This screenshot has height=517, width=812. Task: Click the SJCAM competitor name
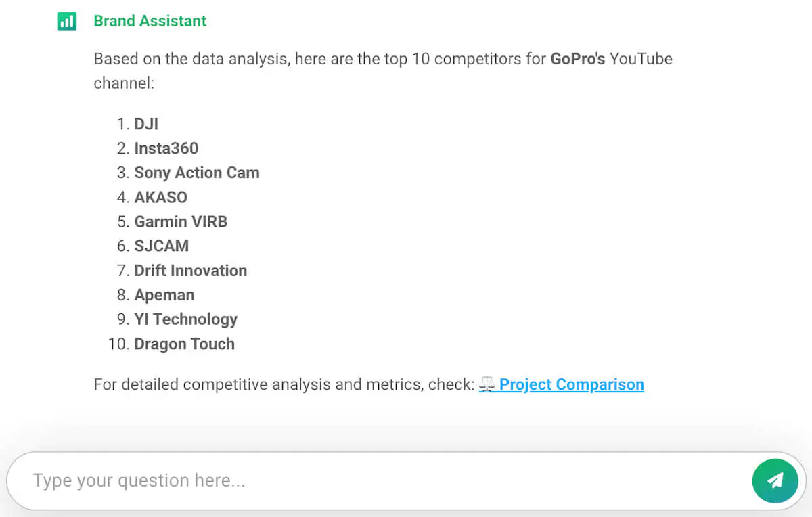tap(162, 246)
